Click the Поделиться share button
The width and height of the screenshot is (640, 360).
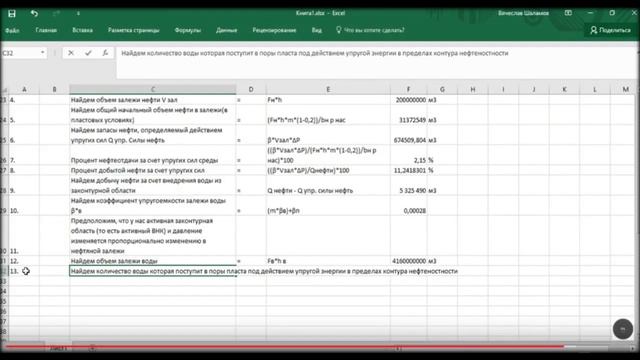[x=611, y=30]
